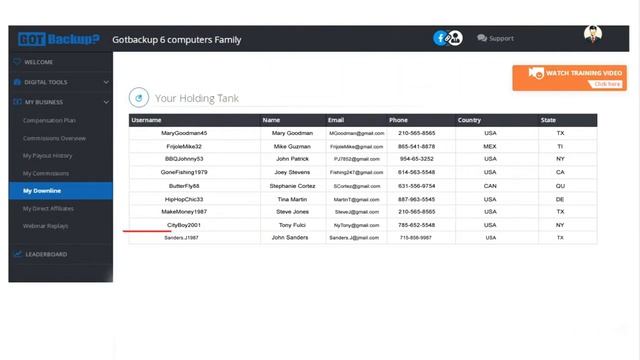Open My Direct Affiliates
This screenshot has height=360, width=640.
click(48, 209)
